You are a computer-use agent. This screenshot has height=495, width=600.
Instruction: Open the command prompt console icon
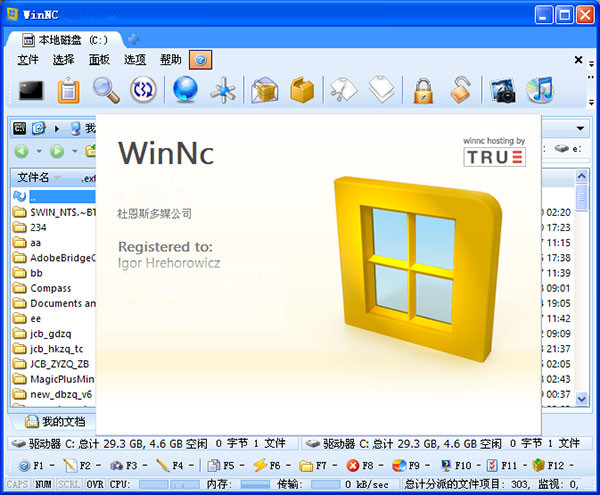pyautogui.click(x=31, y=90)
